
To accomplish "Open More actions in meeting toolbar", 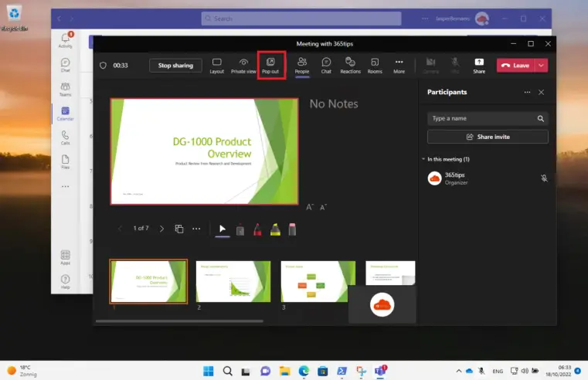I will [x=399, y=66].
